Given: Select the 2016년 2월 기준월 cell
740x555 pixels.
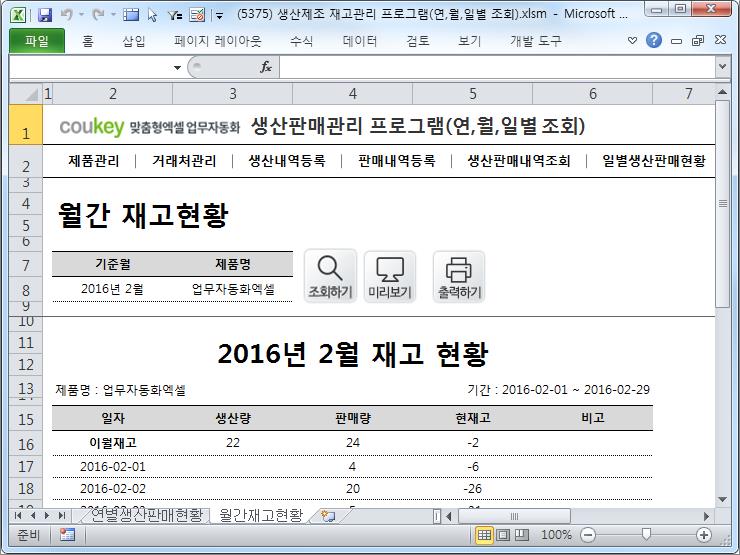Looking at the screenshot, I should [x=112, y=289].
